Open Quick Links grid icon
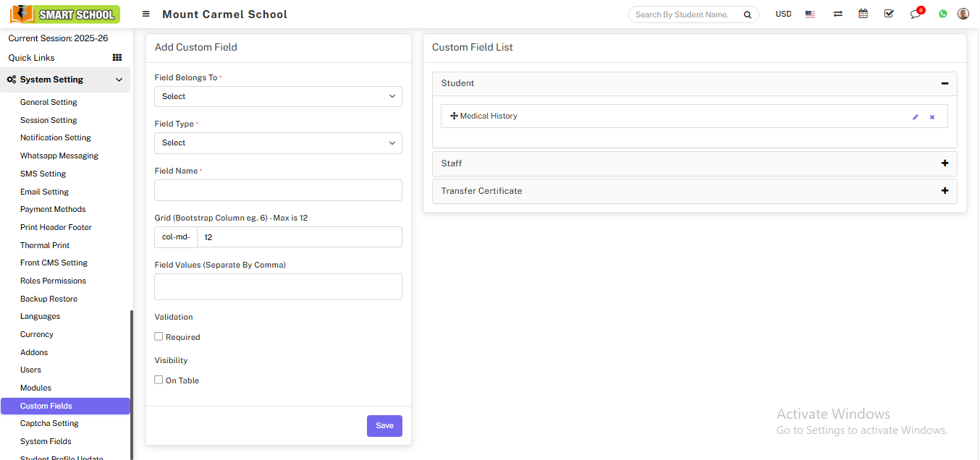Viewport: 980px width, 460px height. click(117, 57)
